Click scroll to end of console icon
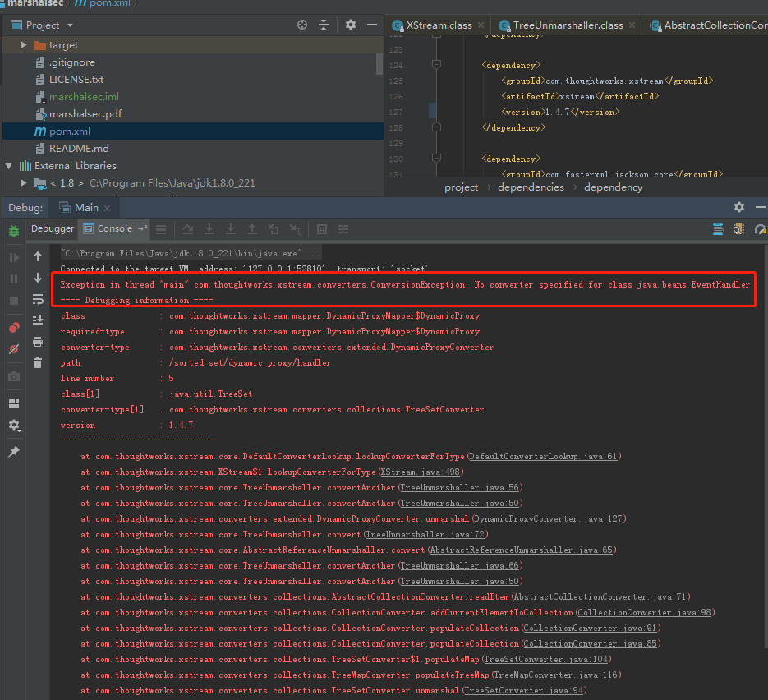 (x=38, y=320)
